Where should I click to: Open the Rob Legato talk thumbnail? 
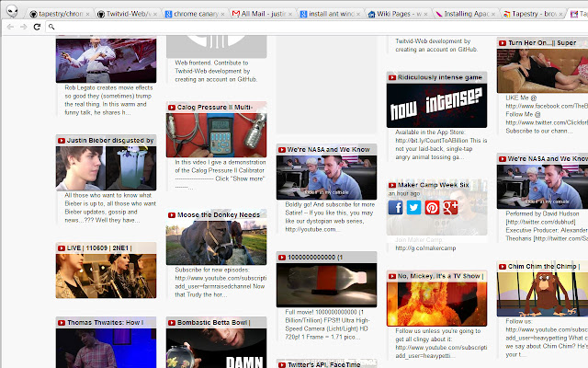[107, 60]
